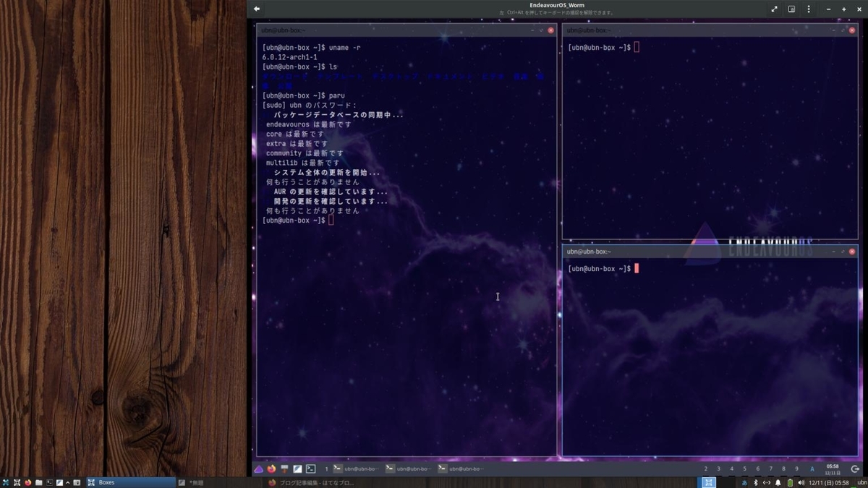
Task: Select the third ubn@ubn-box task in the guest panel
Action: tap(462, 468)
